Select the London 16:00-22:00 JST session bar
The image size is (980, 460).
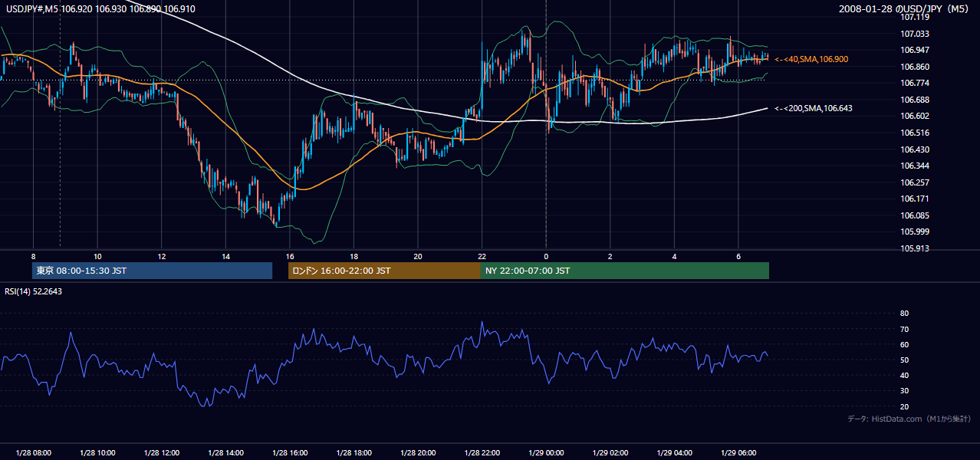coord(384,271)
